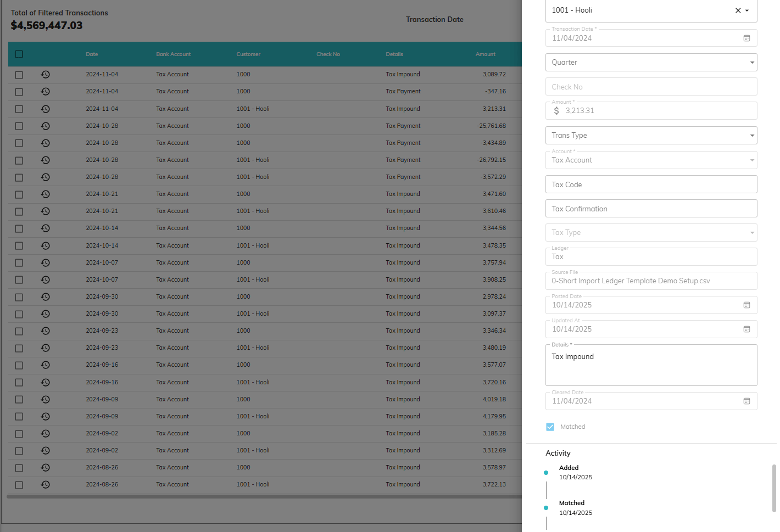Select checkbox for -347.16 Tax Payment row
The height and width of the screenshot is (532, 780).
19,92
